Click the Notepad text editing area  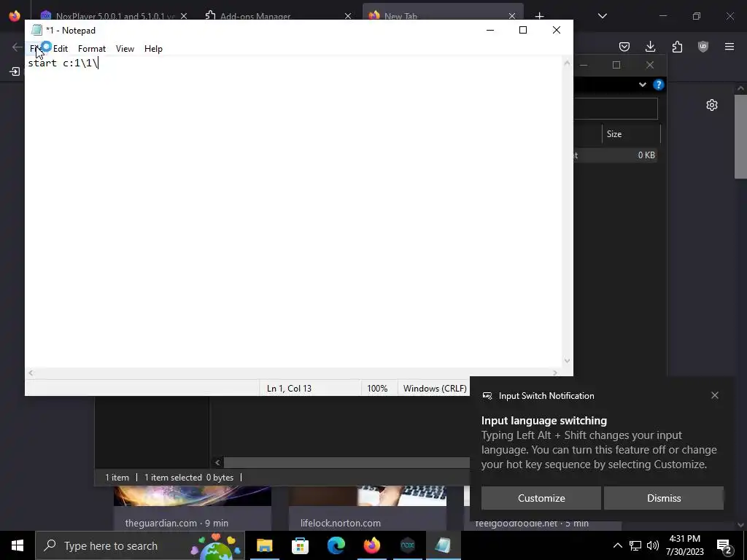[x=294, y=212]
